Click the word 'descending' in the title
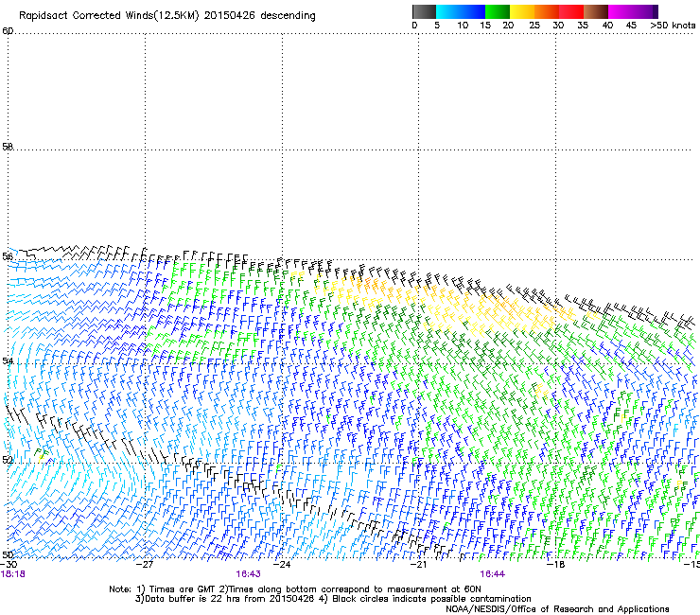 pyautogui.click(x=288, y=16)
